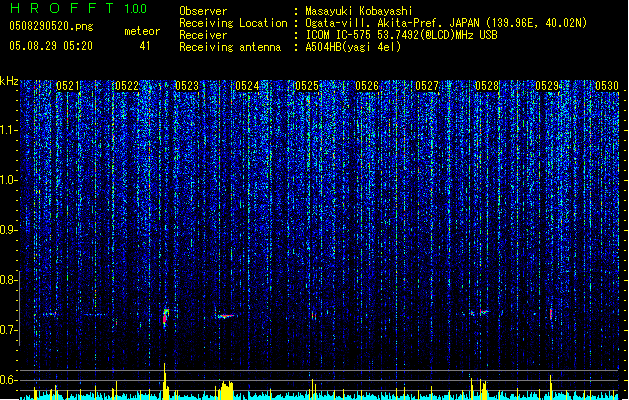Select the filename 0508290520.png
The width and height of the screenshot is (629, 400).
pos(51,26)
